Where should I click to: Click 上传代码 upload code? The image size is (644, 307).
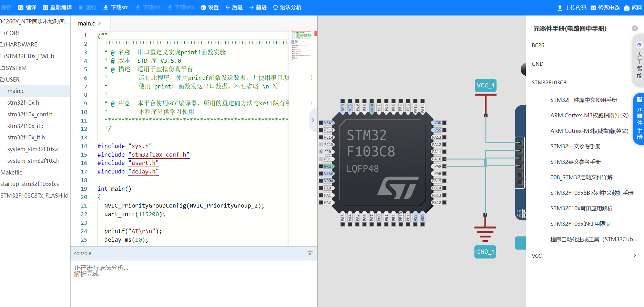(572, 8)
